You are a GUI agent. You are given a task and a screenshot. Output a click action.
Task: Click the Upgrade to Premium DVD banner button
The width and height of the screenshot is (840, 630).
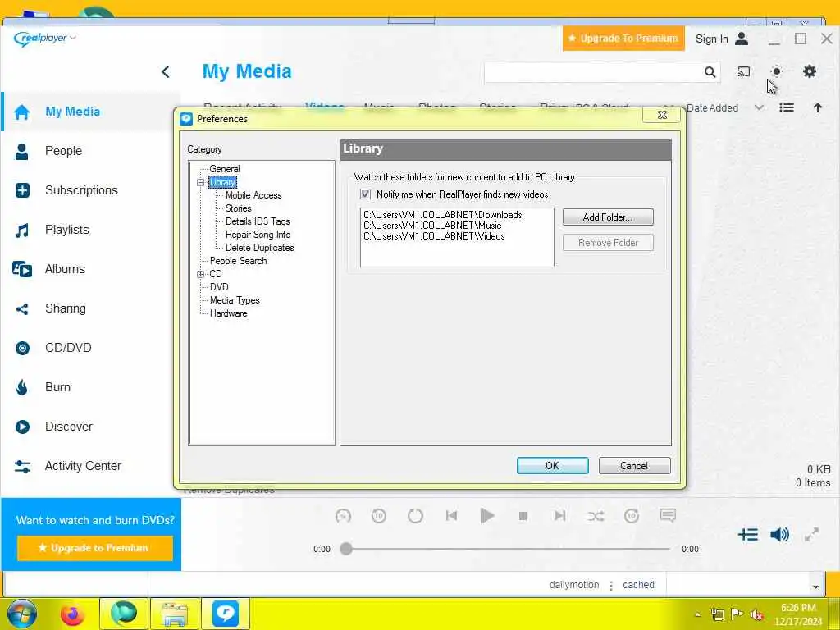tap(95, 548)
